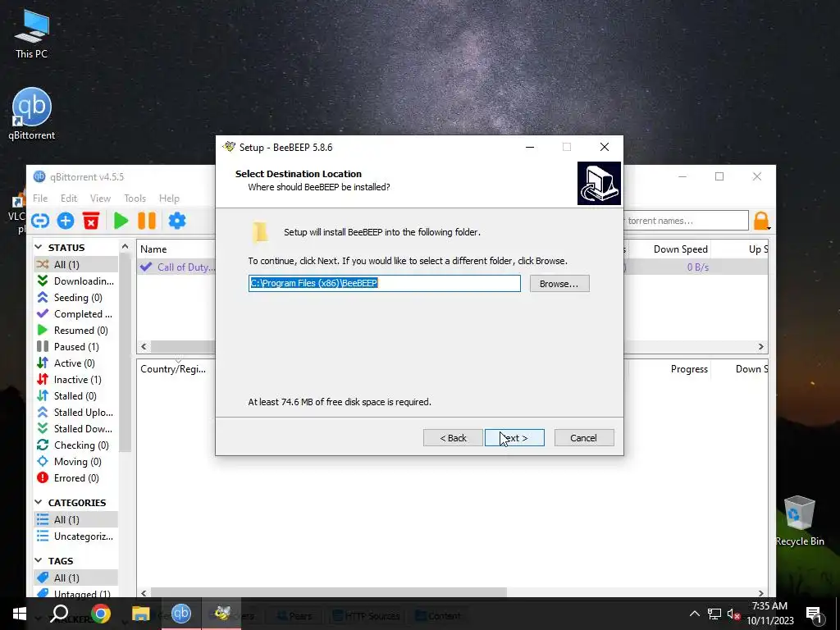Select Untagged (1) tag filter
The height and width of the screenshot is (630, 840).
click(x=75, y=592)
